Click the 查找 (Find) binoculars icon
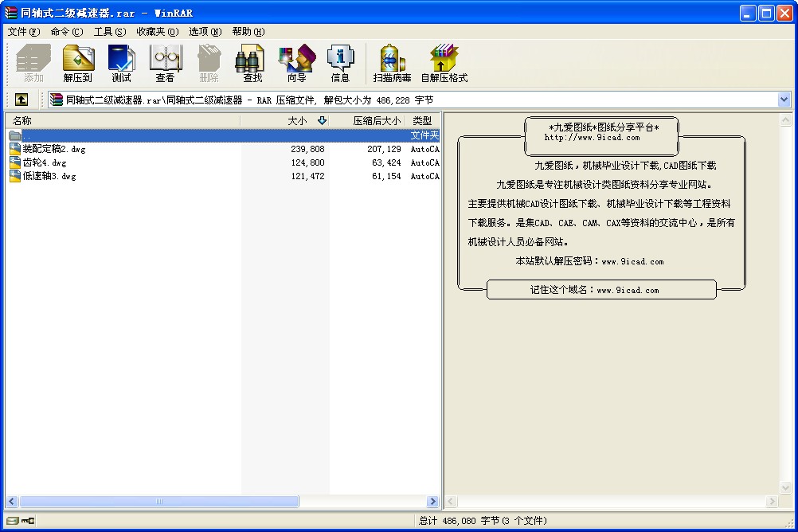The width and height of the screenshot is (798, 532). [252, 63]
